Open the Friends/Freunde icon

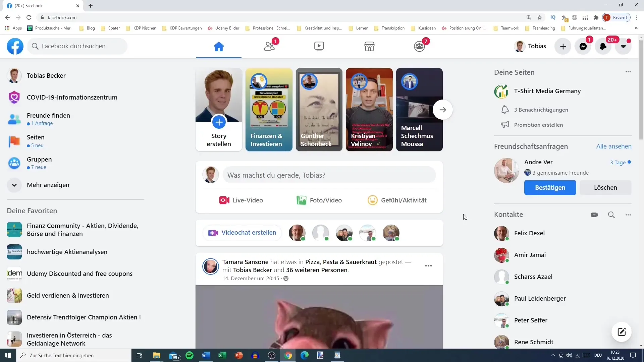click(x=269, y=46)
